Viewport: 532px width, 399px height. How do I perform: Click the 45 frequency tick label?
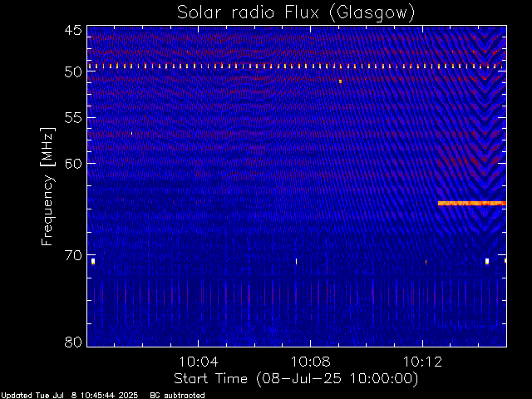pyautogui.click(x=73, y=31)
